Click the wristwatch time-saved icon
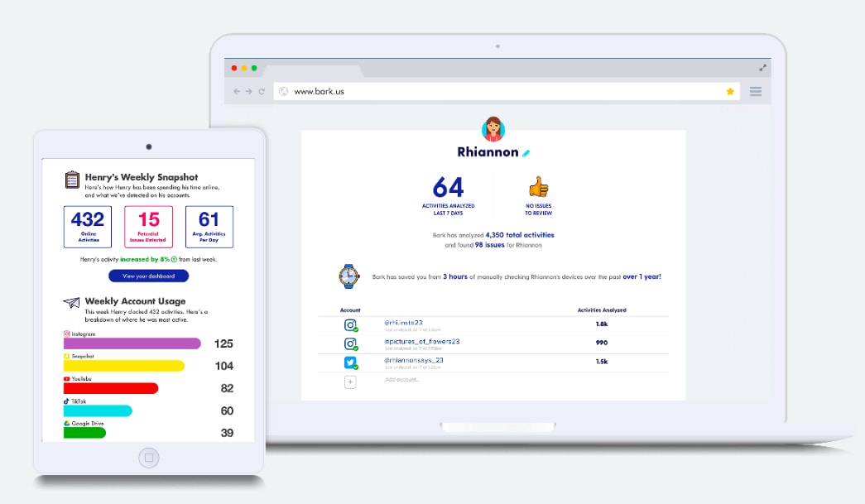The height and width of the screenshot is (504, 865). pos(349,276)
